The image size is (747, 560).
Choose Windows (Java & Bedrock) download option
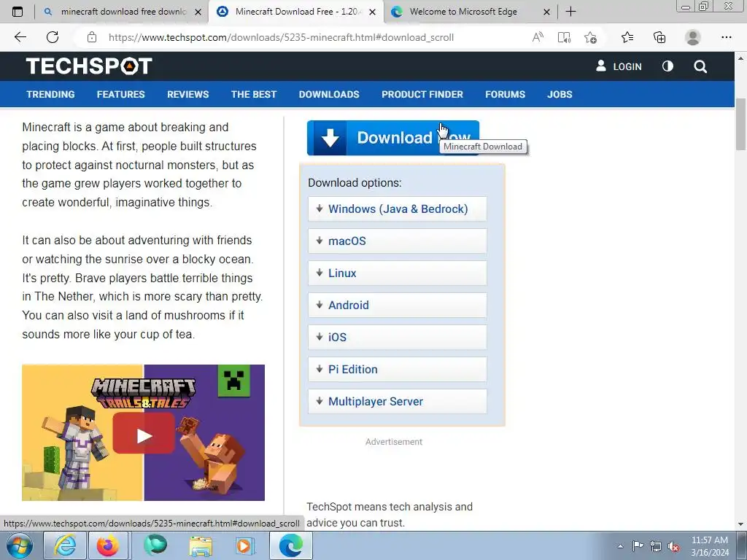[x=398, y=209]
